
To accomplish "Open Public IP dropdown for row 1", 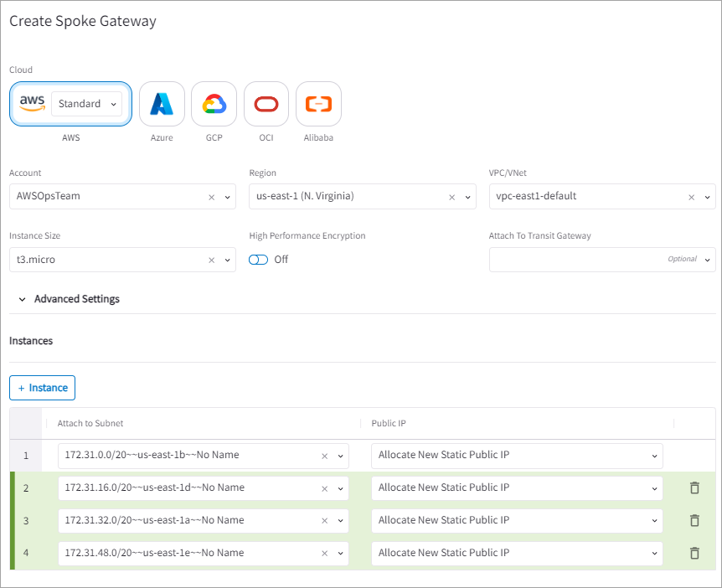I will point(653,456).
